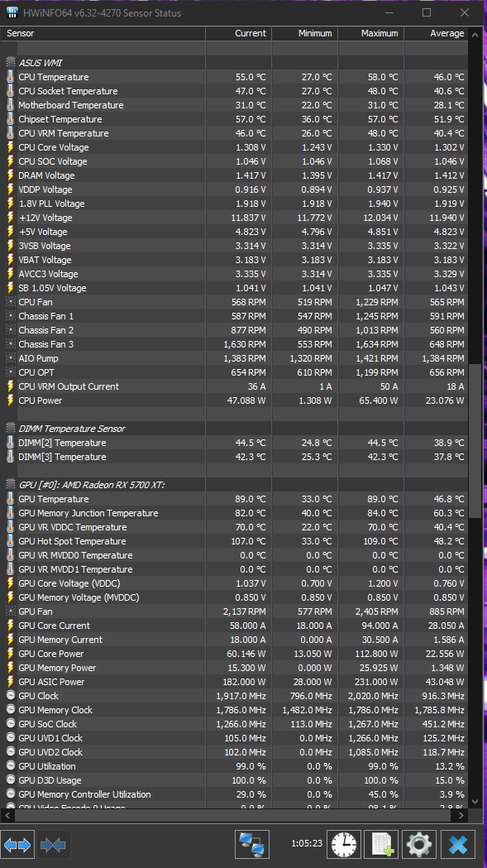Viewport: 487px width, 868px height.
Task: Select the Motherboard Temperature row
Action: click(x=235, y=105)
